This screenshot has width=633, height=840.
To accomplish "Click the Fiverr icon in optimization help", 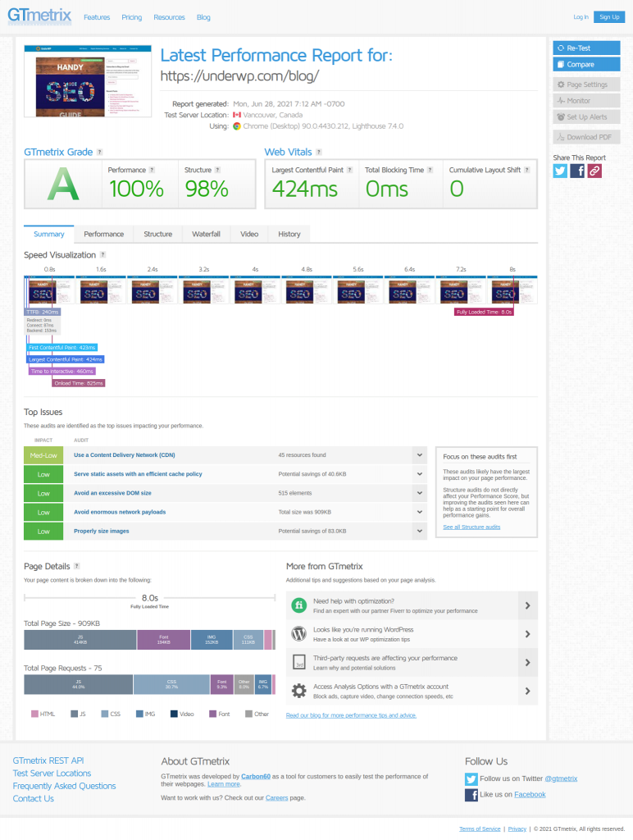I will 298,605.
